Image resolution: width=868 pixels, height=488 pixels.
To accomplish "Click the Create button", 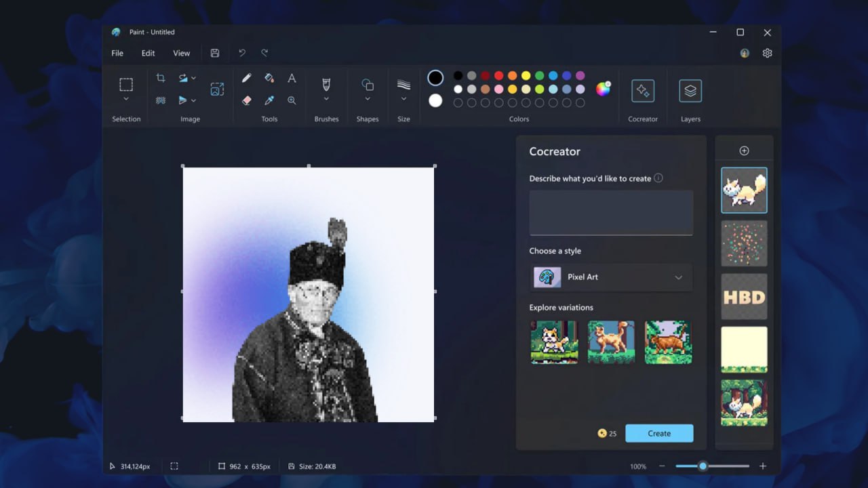I will click(x=658, y=433).
